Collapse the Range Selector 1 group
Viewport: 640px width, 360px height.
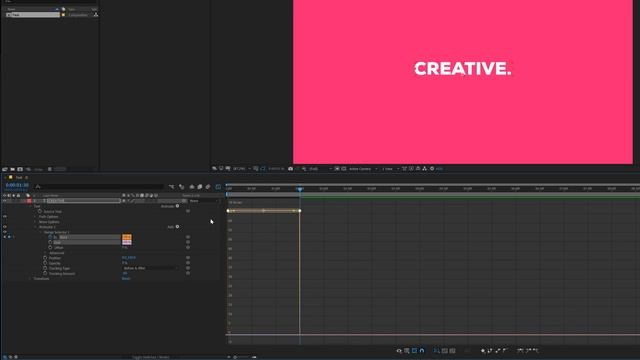pyautogui.click(x=41, y=232)
